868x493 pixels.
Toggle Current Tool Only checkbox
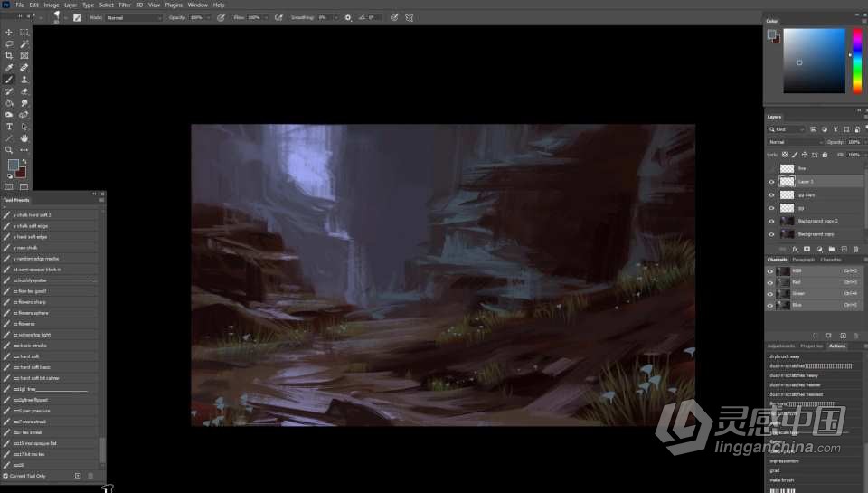(x=5, y=476)
